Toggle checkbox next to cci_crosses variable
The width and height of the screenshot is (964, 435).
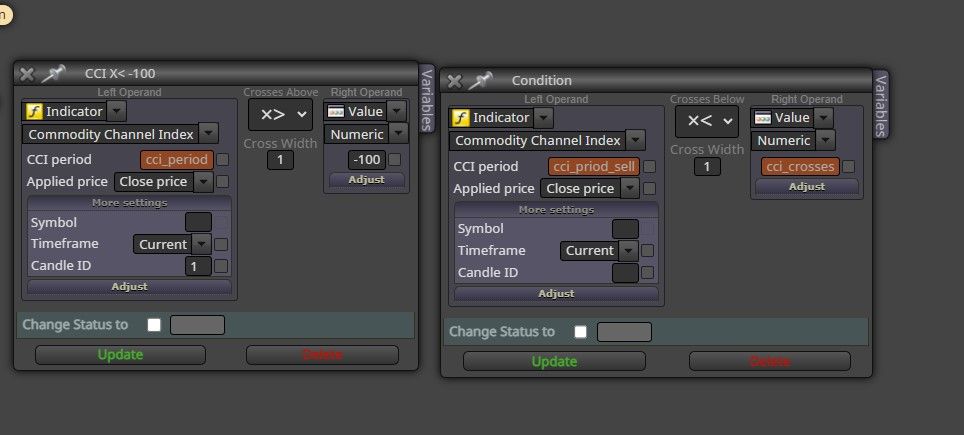tap(848, 167)
